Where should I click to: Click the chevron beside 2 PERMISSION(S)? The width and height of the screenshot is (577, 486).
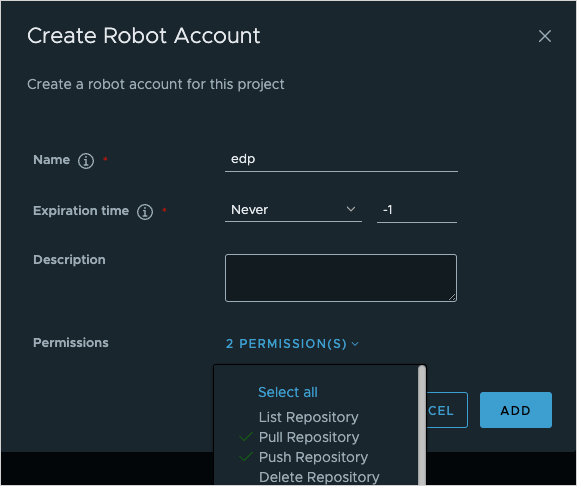pyautogui.click(x=355, y=344)
